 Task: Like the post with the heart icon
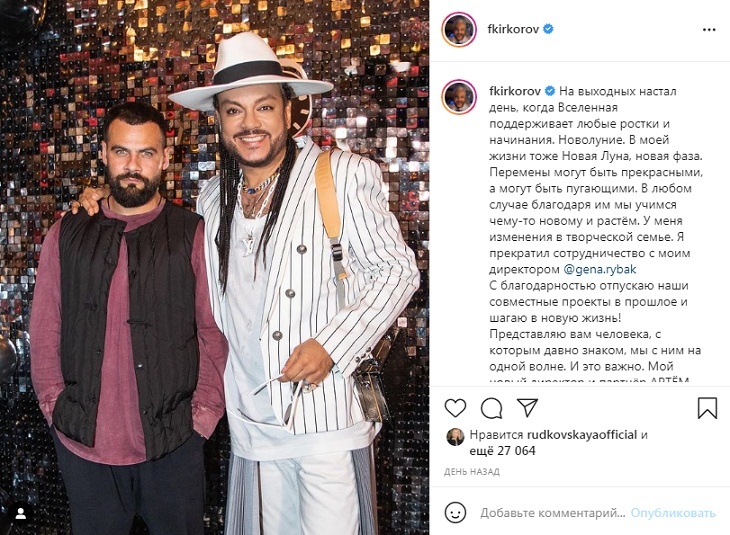tap(455, 408)
